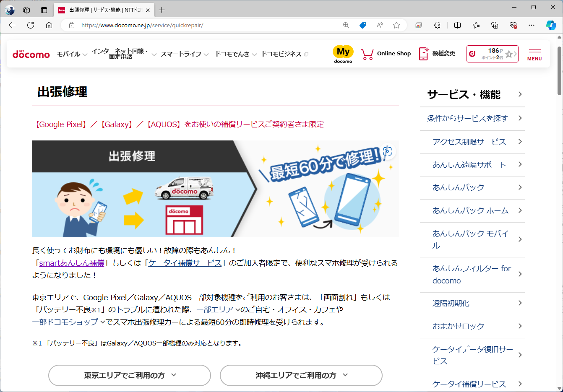563x392 pixels.
Task: Activate Read aloud icon in address bar
Action: (380, 25)
